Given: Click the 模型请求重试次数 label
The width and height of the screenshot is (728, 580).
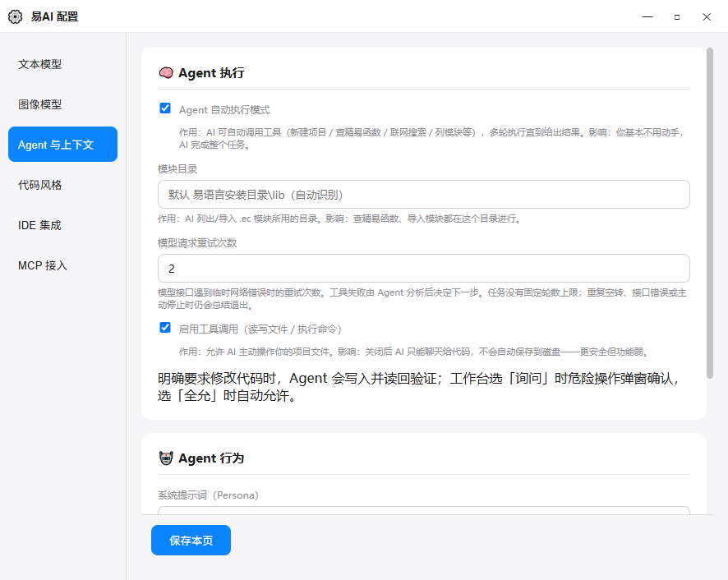Looking at the screenshot, I should tap(197, 243).
